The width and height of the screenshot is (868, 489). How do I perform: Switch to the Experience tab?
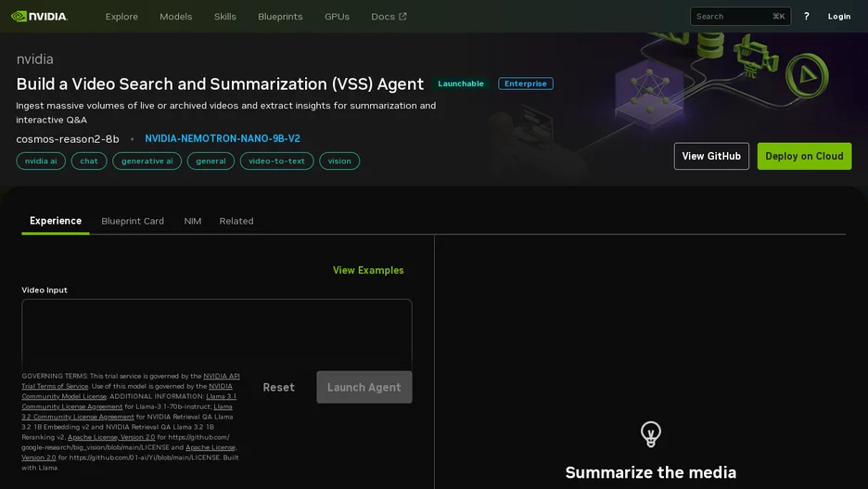pos(56,221)
